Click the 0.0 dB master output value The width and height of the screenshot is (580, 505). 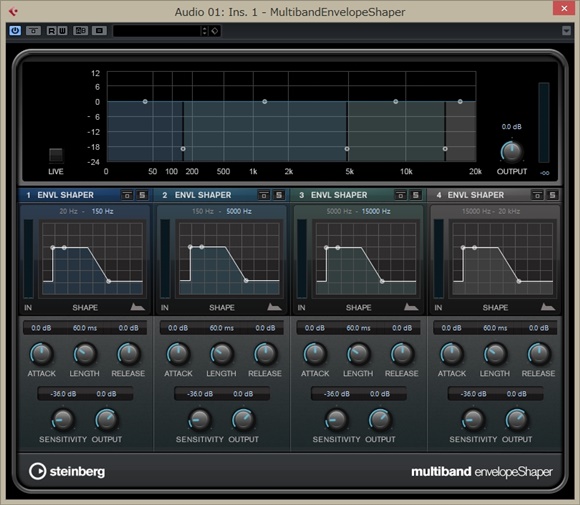pyautogui.click(x=512, y=127)
